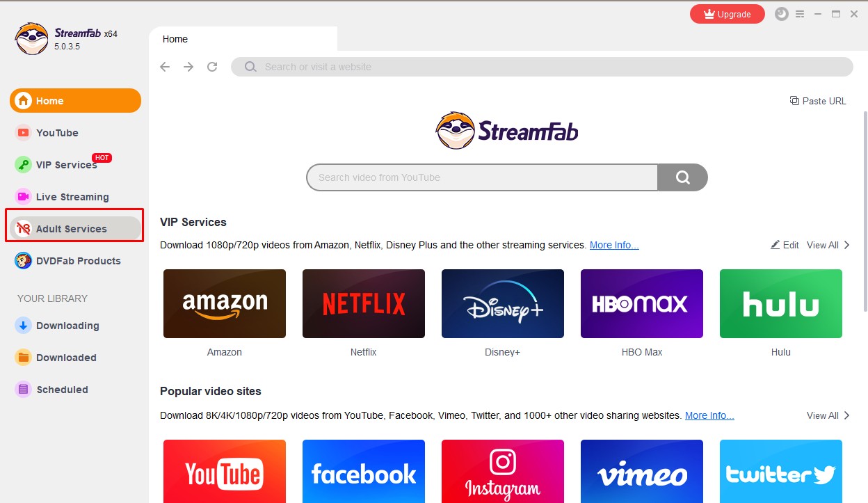Screen dimensions: 868x503
Task: Follow the More Info link under VIP Services
Action: click(x=614, y=245)
